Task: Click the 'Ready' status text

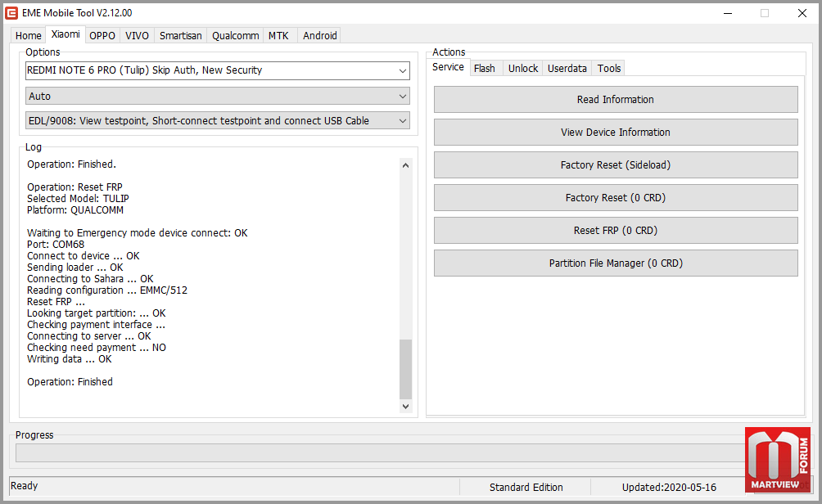Action: coord(24,486)
